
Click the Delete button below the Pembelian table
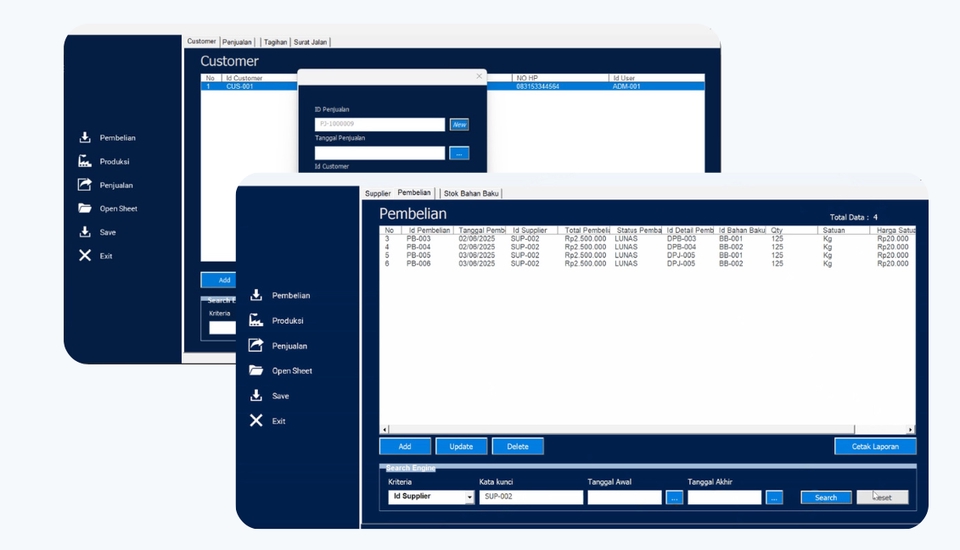(517, 447)
